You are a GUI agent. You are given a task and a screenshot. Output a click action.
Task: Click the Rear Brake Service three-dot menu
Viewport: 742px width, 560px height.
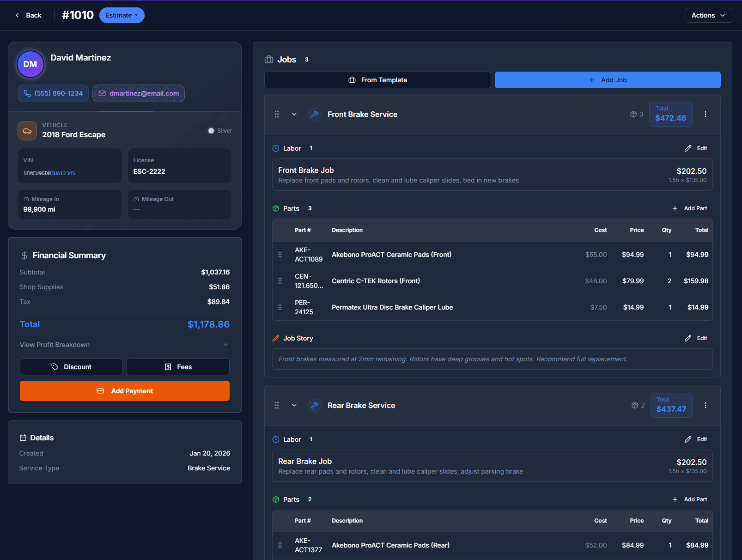pyautogui.click(x=705, y=405)
